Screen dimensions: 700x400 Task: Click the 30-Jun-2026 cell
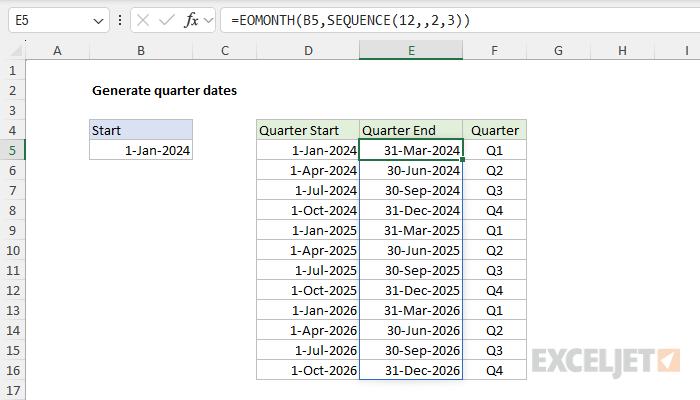click(x=411, y=330)
